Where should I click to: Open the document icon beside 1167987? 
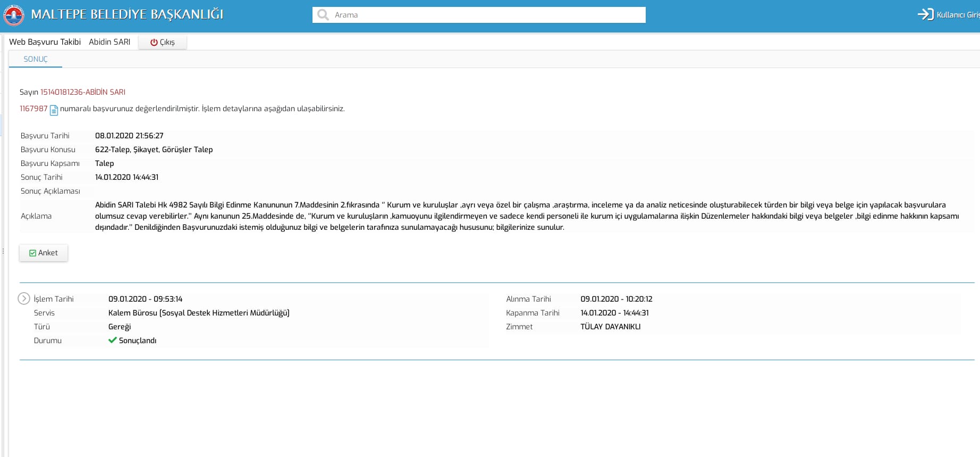(54, 110)
